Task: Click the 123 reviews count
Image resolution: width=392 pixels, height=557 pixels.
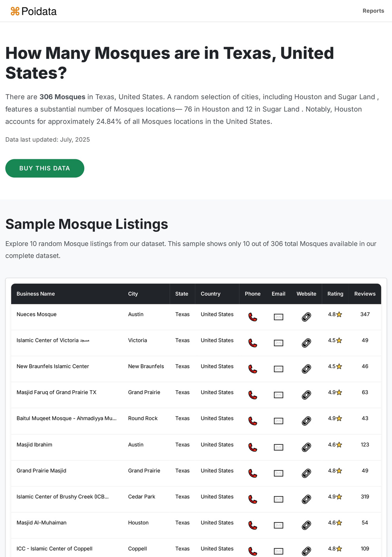Action: pos(365,444)
